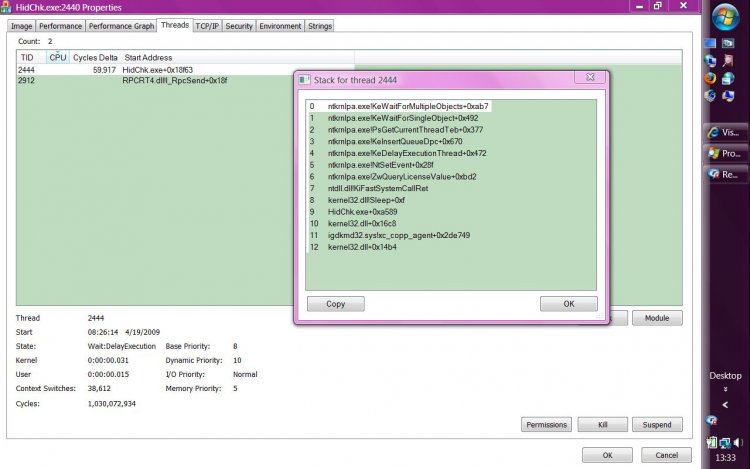Show hidden tray icons arrow

pos(725,405)
